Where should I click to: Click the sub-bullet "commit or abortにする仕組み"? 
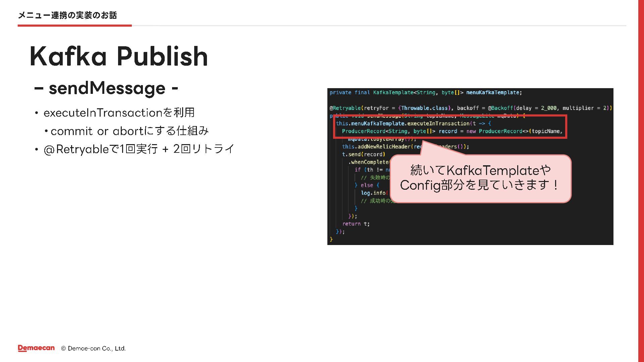click(130, 131)
